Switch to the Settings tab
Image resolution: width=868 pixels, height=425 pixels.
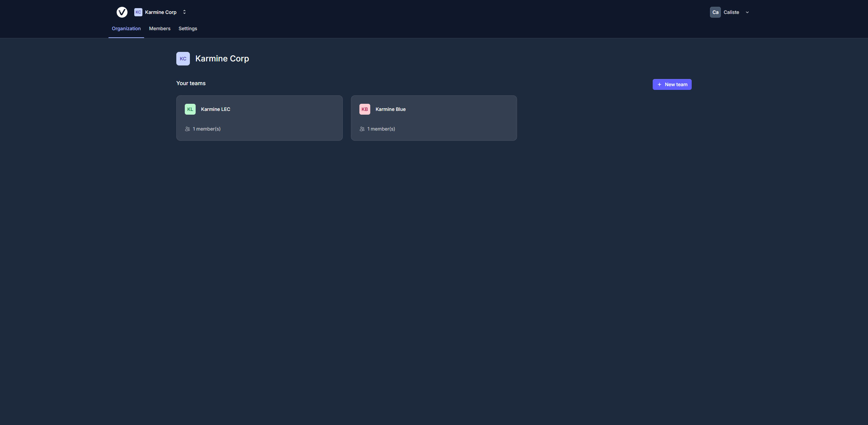188,28
